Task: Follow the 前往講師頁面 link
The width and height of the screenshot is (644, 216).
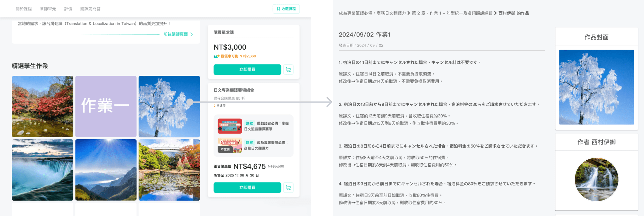Action: (176, 34)
